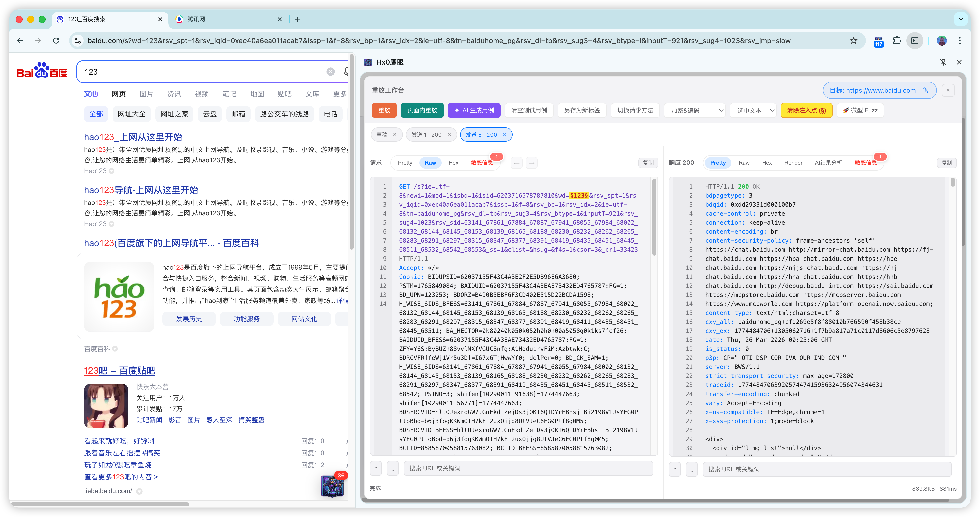Viewport: 980px width, 517px height.
Task: Open the 加密&编码 dropdown
Action: tap(695, 110)
